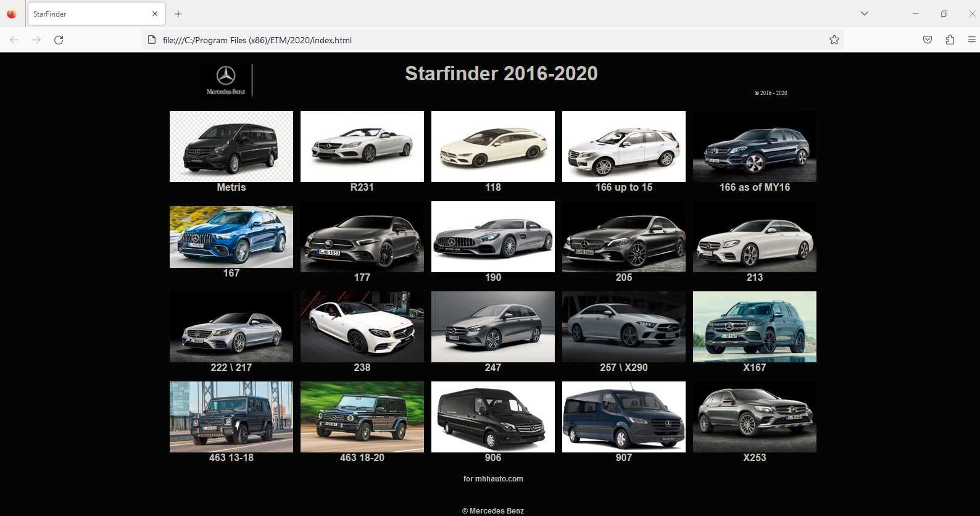Focus the address bar URL field
The width and height of the screenshot is (980, 516).
[481, 40]
